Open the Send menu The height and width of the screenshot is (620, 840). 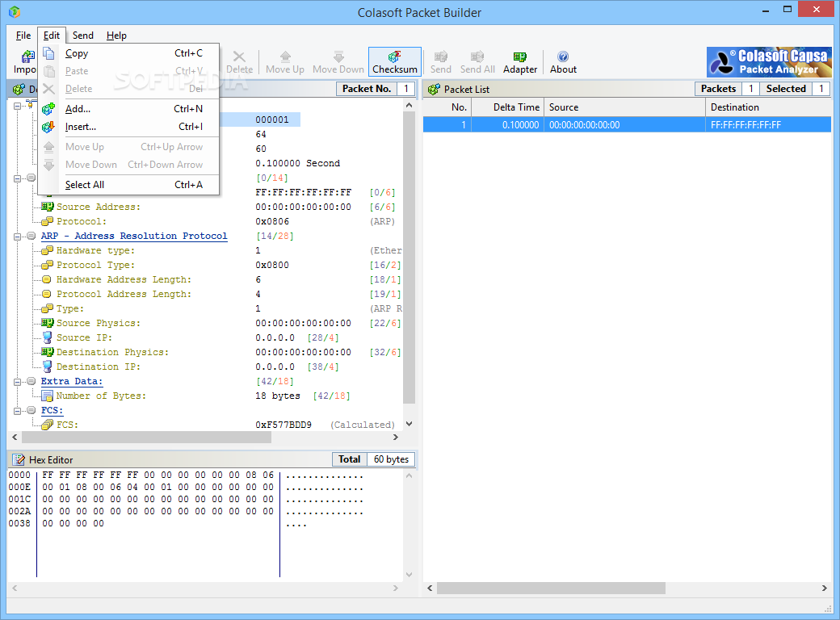click(x=83, y=36)
